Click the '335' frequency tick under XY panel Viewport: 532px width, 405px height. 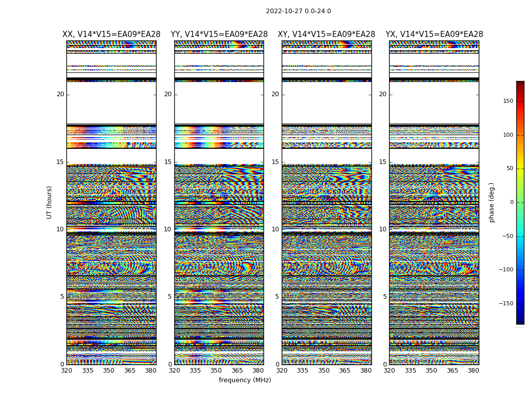click(302, 371)
